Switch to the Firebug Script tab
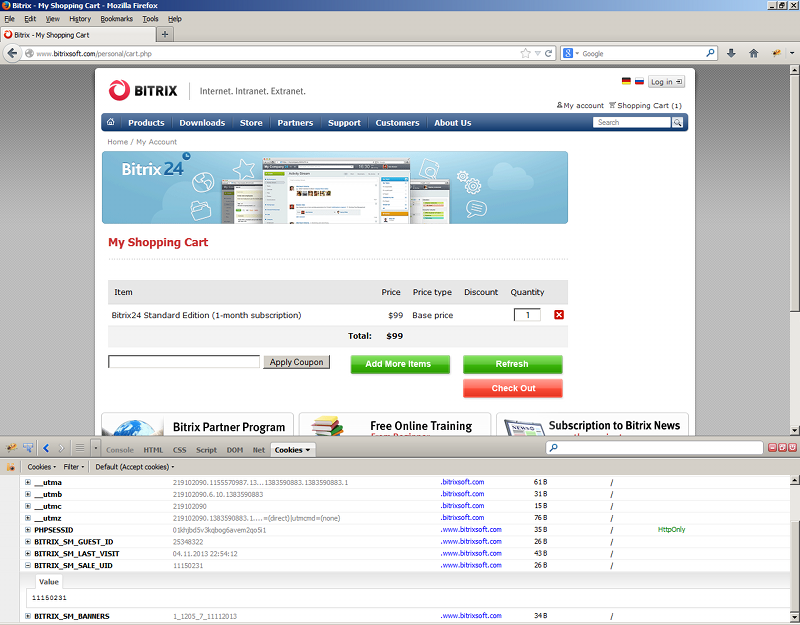Image resolution: width=800 pixels, height=625 pixels. coord(206,450)
